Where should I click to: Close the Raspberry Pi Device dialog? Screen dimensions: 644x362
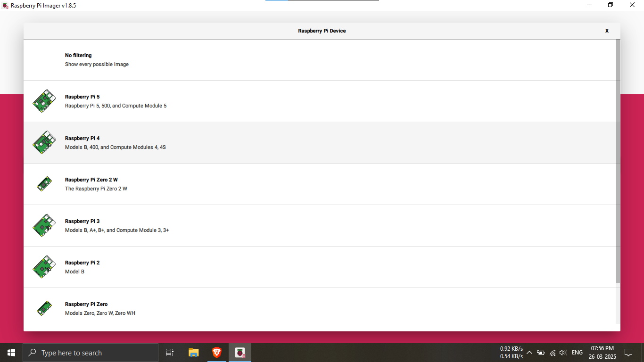pos(607,31)
